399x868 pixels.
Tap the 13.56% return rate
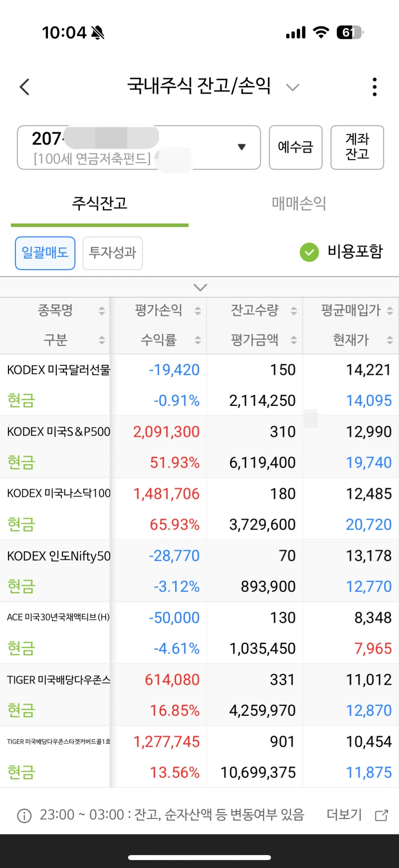tap(175, 773)
